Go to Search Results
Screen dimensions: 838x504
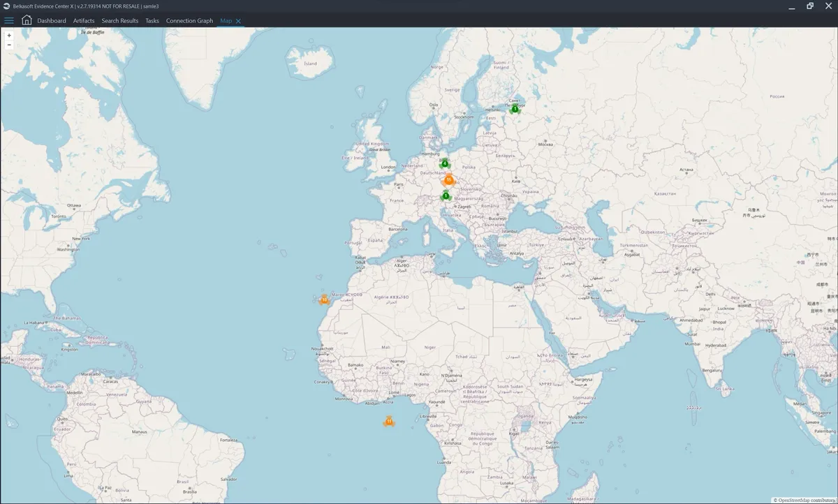(x=119, y=20)
